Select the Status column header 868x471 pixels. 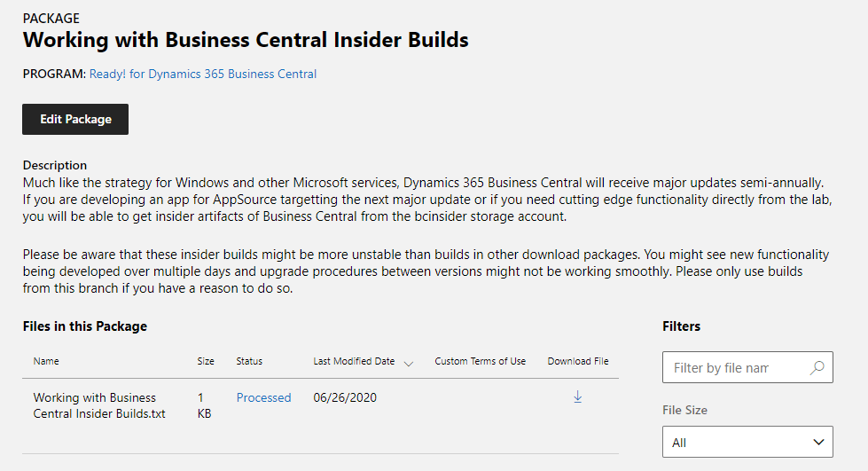pyautogui.click(x=249, y=361)
